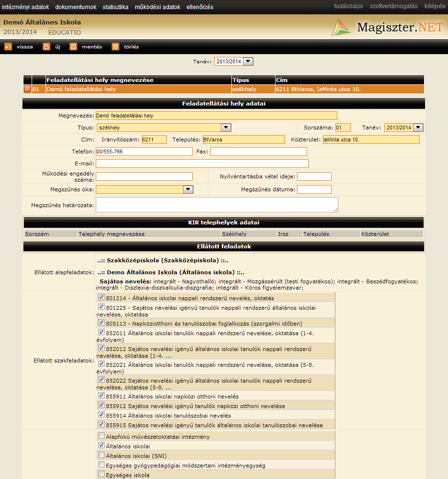Click the Sorszáma field
This screenshot has width=448, height=479.
pos(343,128)
